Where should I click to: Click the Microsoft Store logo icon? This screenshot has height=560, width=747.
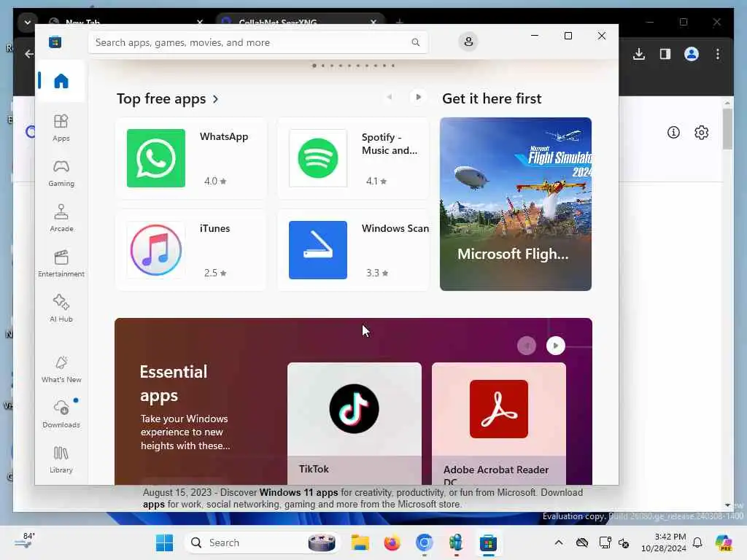[55, 42]
